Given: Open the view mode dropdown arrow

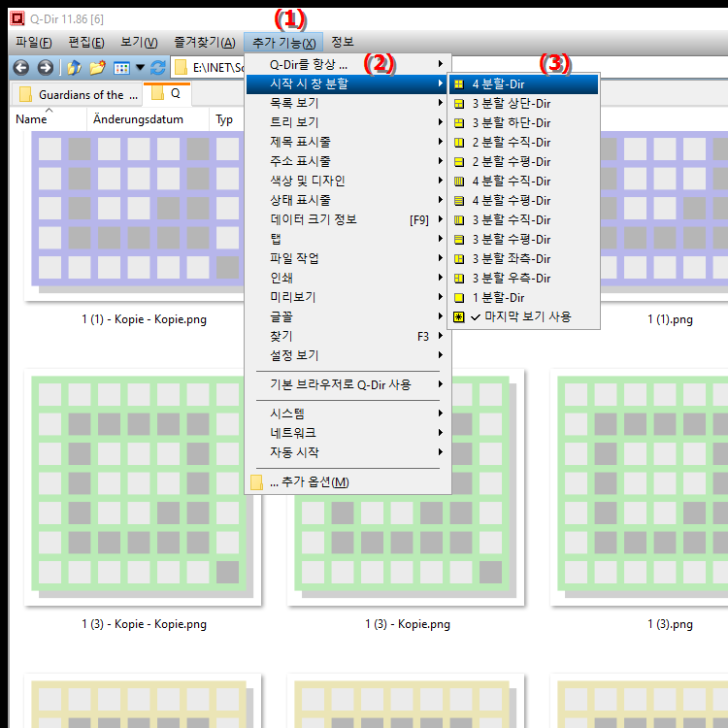Looking at the screenshot, I should (x=140, y=68).
